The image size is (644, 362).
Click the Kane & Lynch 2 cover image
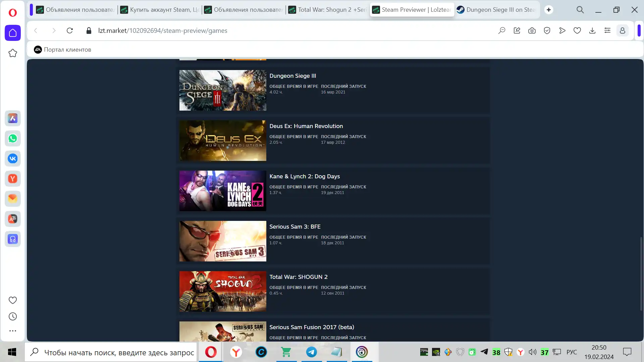click(x=223, y=191)
